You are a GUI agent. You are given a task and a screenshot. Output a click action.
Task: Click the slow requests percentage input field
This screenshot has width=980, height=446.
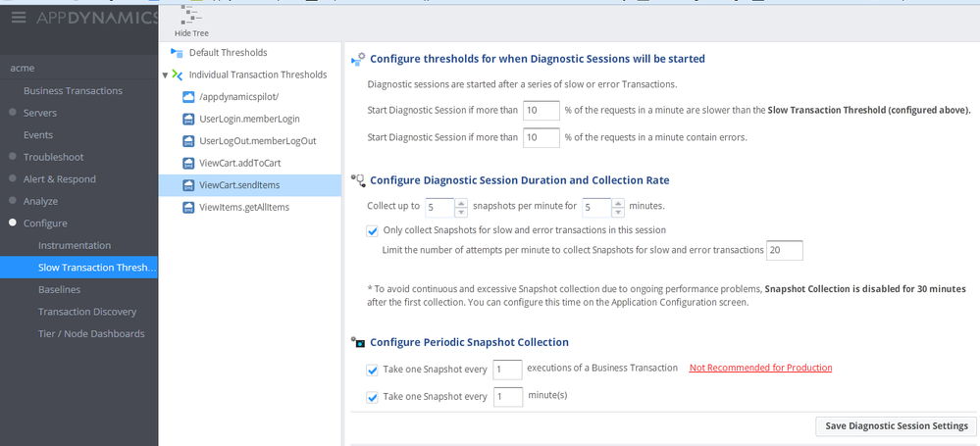click(x=541, y=111)
